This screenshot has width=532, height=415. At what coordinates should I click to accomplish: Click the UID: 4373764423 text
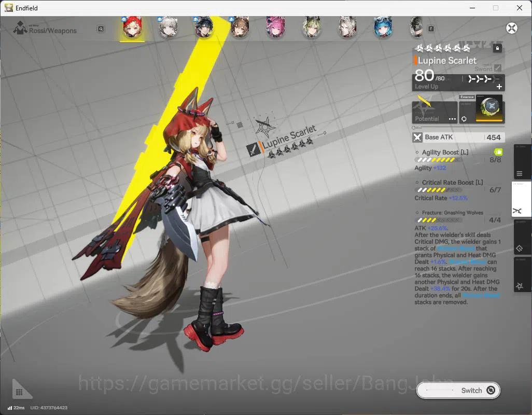[49, 408]
